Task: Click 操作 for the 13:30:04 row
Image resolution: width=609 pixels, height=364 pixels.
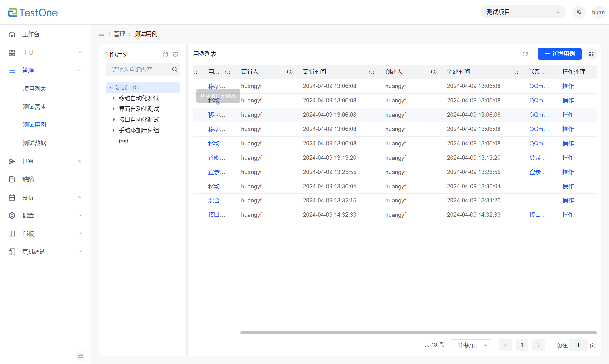Action: [568, 187]
